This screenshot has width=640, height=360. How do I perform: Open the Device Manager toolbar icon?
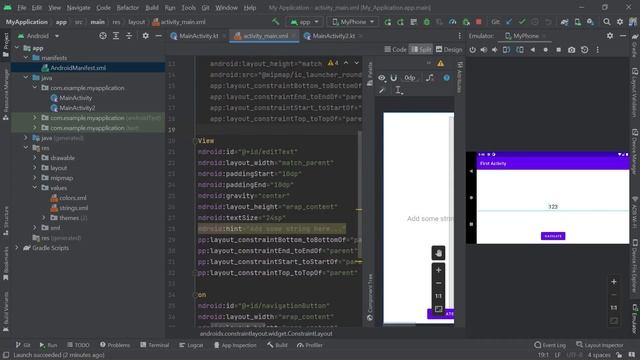578,22
